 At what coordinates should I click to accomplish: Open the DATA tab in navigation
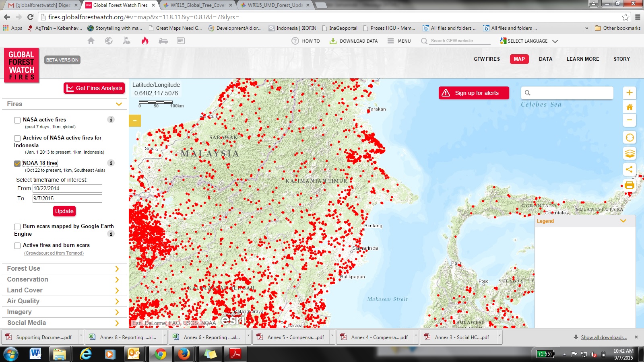tap(545, 59)
